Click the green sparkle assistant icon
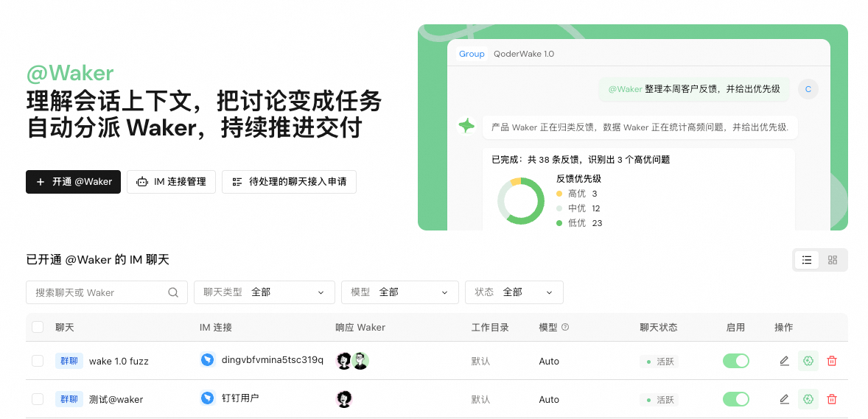Image resolution: width=868 pixels, height=419 pixels. [466, 126]
